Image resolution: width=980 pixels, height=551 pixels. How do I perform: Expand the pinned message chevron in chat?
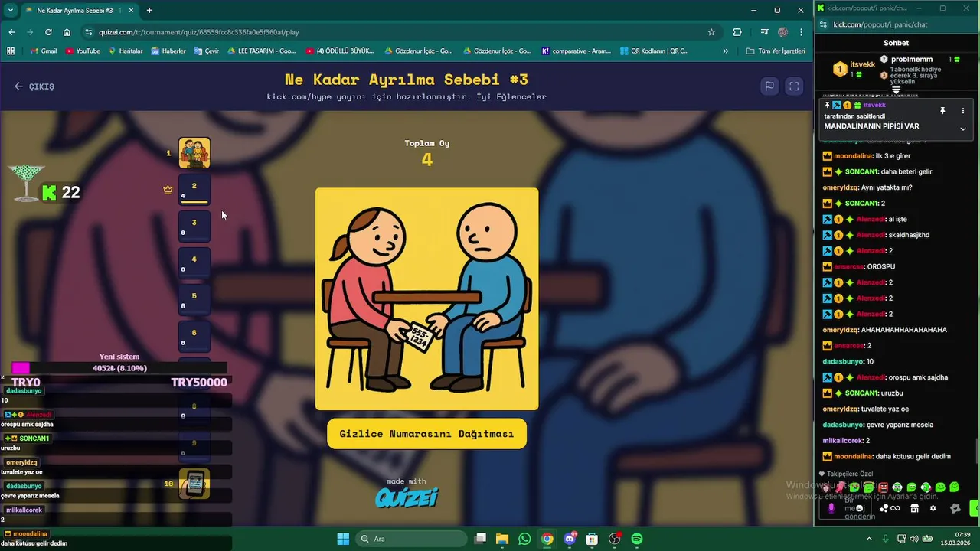click(962, 129)
